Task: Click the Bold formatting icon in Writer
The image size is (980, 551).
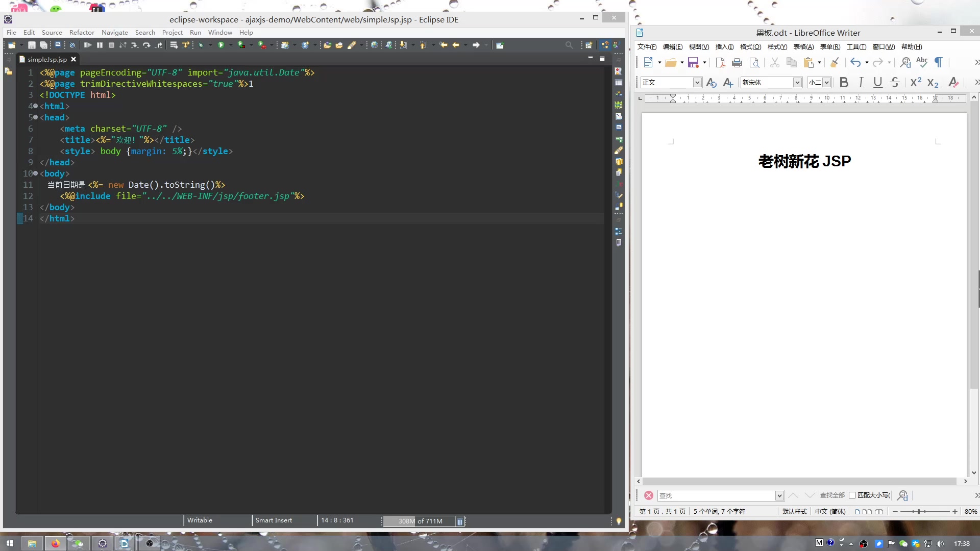Action: point(844,82)
